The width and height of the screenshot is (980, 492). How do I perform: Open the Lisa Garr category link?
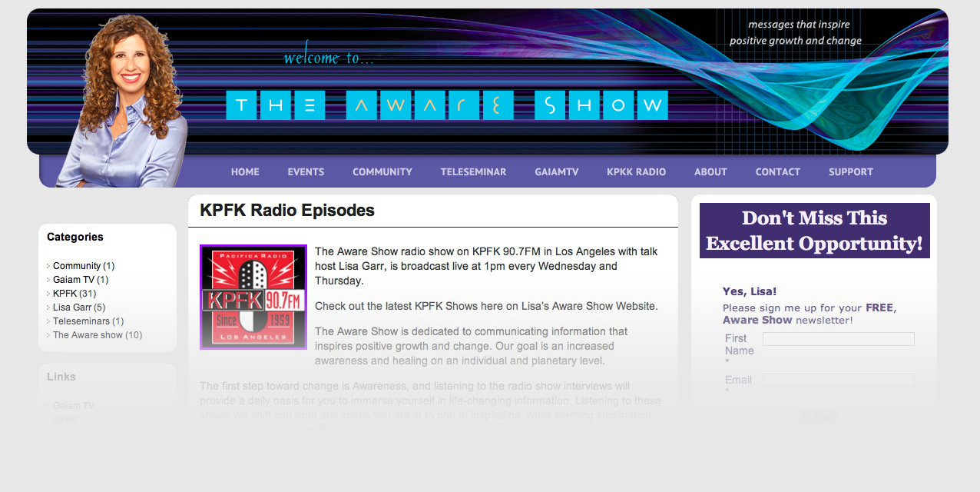click(72, 307)
